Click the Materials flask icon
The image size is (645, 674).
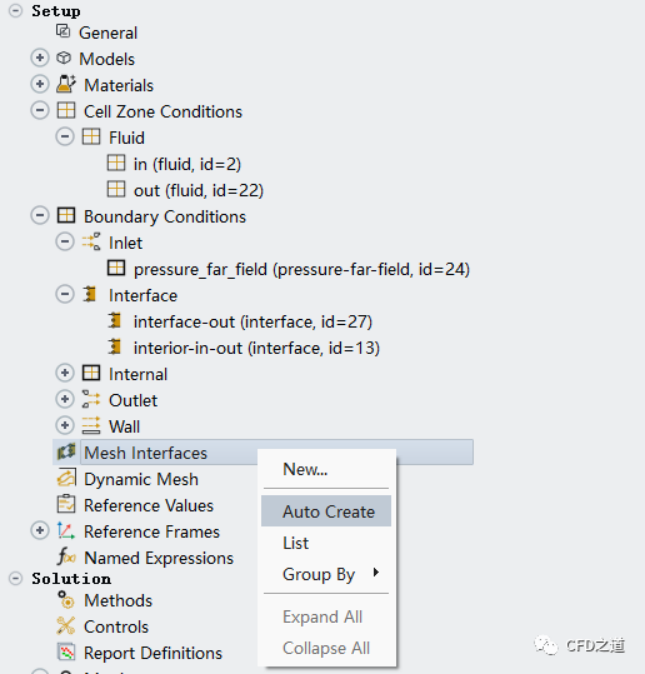pos(66,85)
